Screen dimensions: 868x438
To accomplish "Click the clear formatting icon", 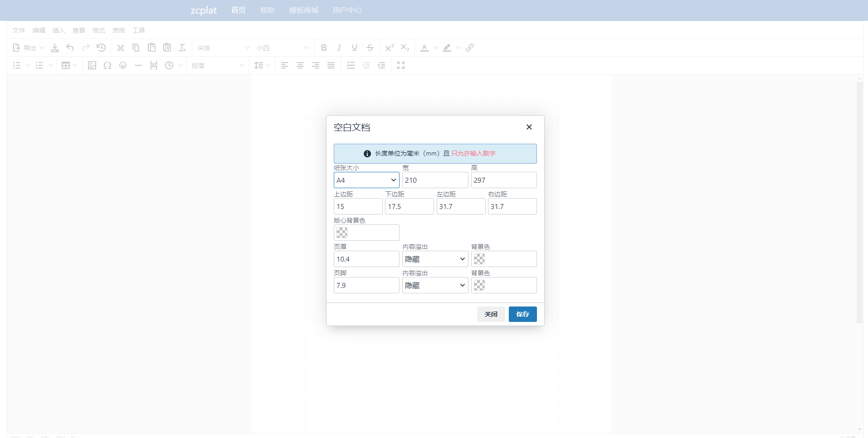I will tap(182, 48).
